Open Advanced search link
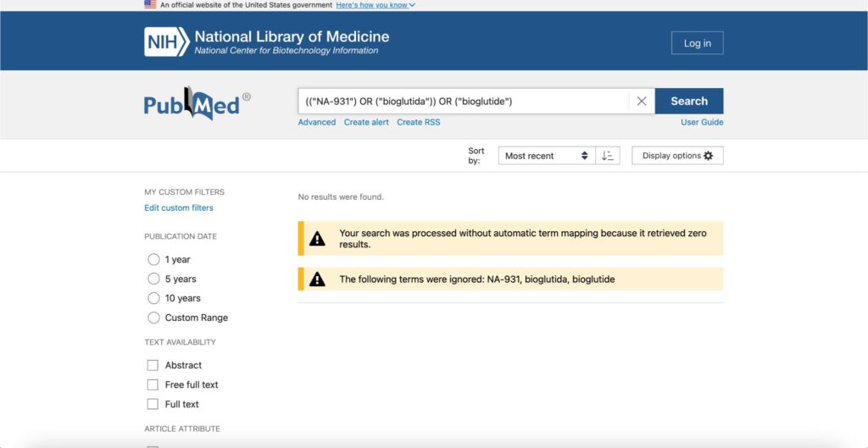868x448 pixels. [x=317, y=122]
